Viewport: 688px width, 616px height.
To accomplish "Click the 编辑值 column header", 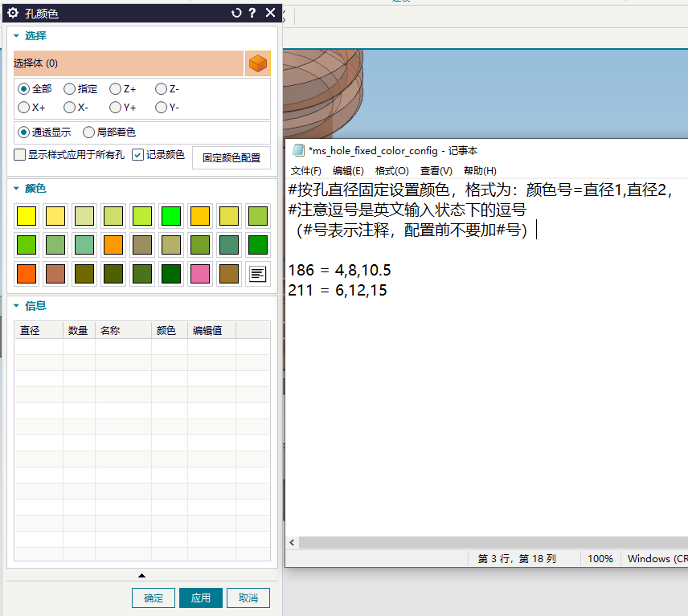I will 211,330.
